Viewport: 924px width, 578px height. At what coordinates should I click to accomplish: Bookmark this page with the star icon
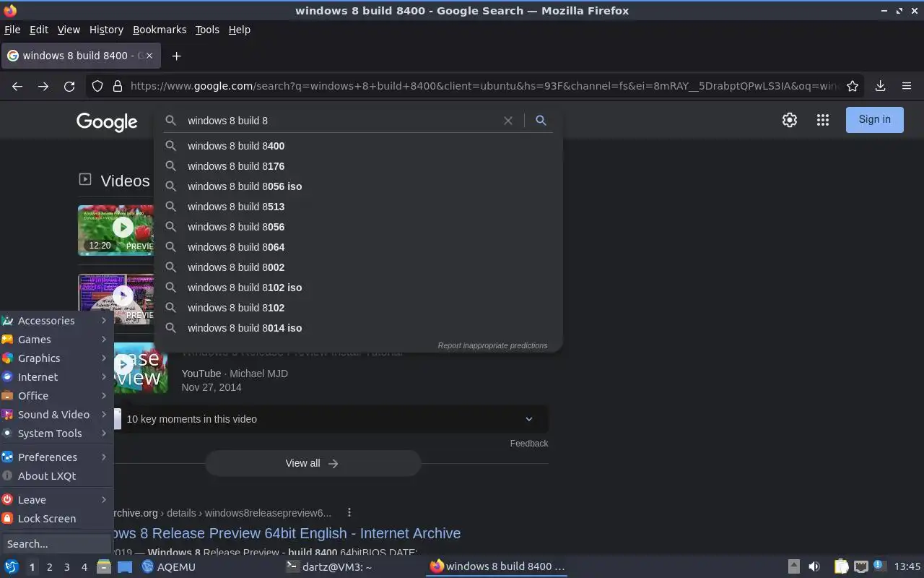pyautogui.click(x=853, y=86)
